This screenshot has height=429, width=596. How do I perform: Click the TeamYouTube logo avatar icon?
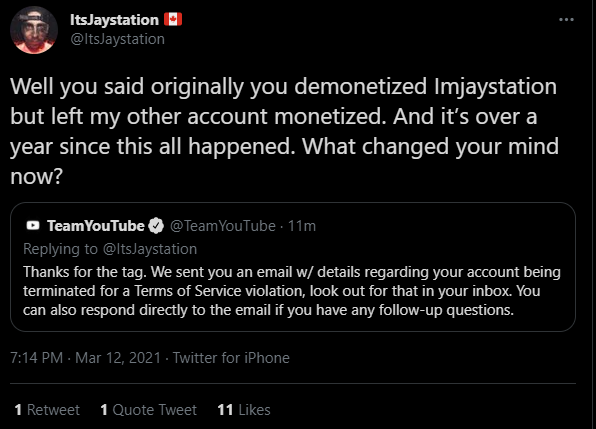pyautogui.click(x=33, y=225)
